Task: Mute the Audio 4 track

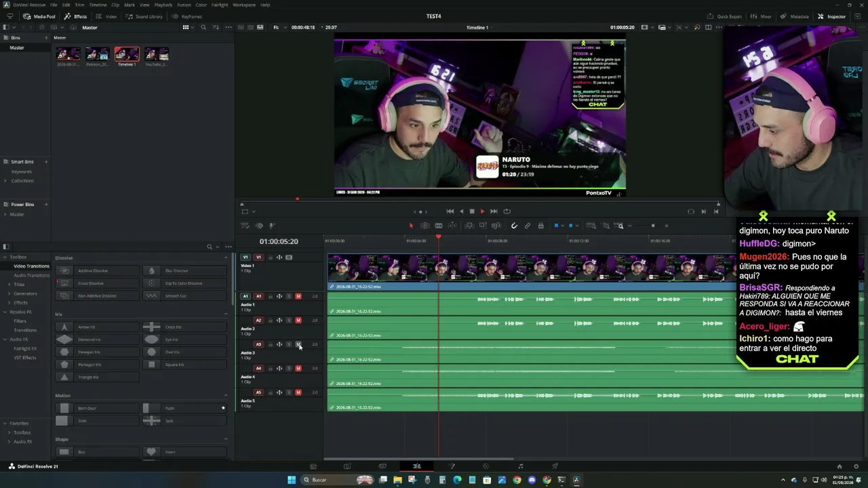Action: (x=298, y=369)
